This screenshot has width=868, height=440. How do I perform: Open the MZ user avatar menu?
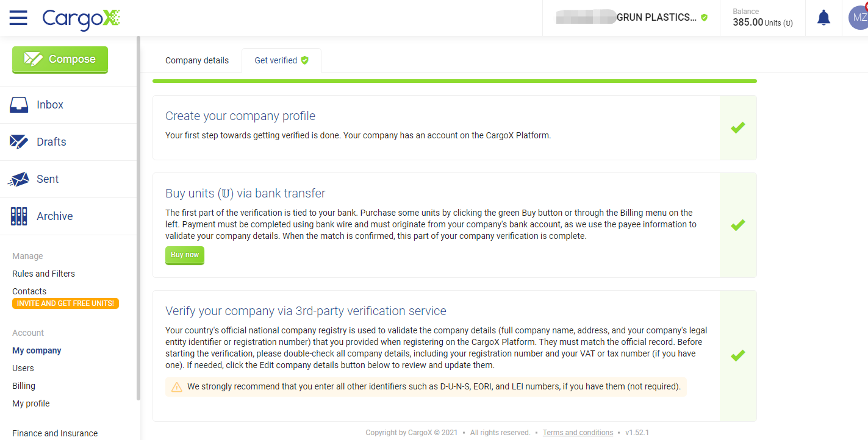click(x=859, y=18)
